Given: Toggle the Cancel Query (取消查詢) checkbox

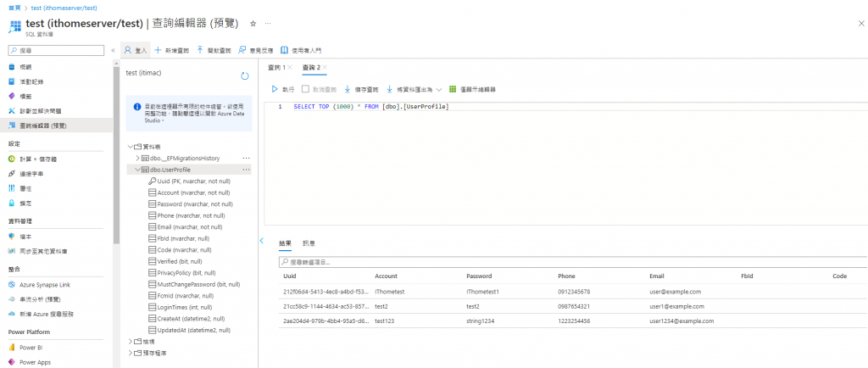Looking at the screenshot, I should click(305, 88).
